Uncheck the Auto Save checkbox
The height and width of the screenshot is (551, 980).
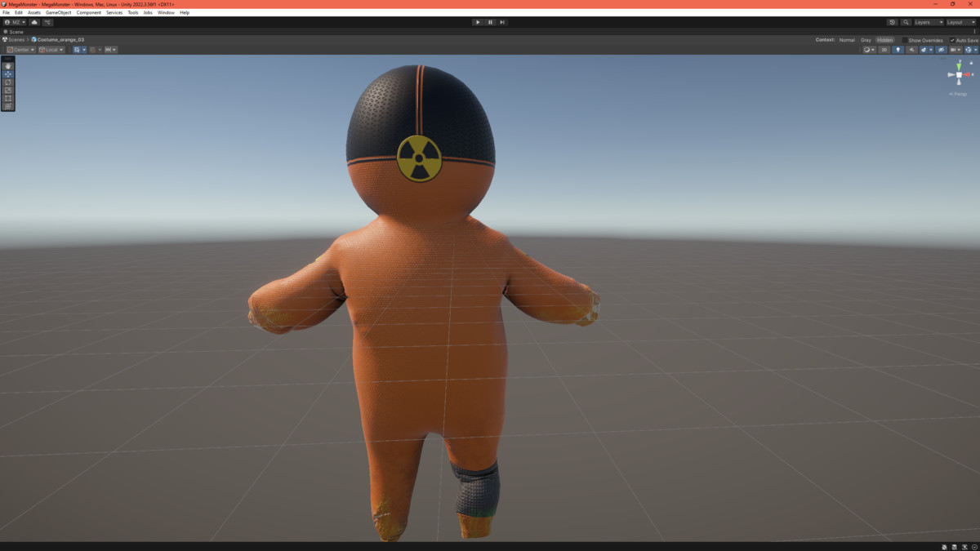point(952,40)
